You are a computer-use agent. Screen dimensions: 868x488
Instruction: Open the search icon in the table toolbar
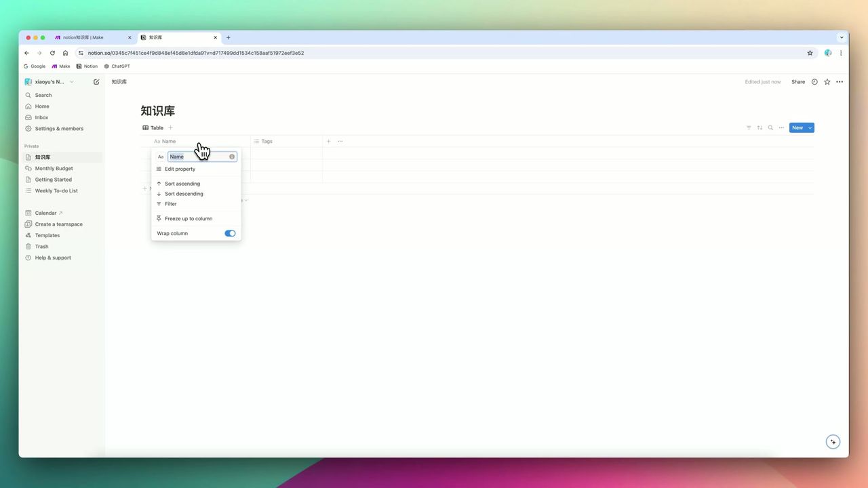pos(770,127)
